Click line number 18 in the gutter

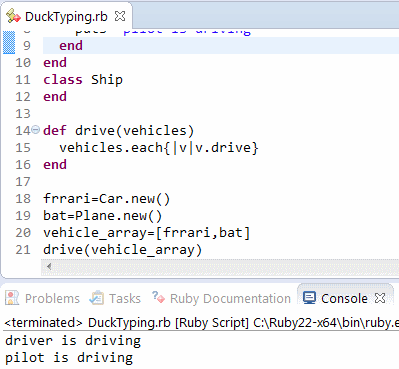[23, 199]
